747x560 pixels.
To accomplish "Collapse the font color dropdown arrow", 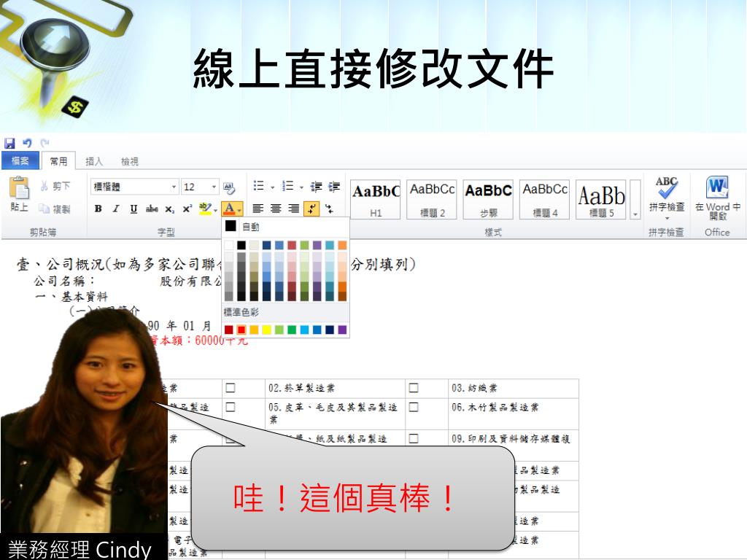I will pyautogui.click(x=239, y=209).
